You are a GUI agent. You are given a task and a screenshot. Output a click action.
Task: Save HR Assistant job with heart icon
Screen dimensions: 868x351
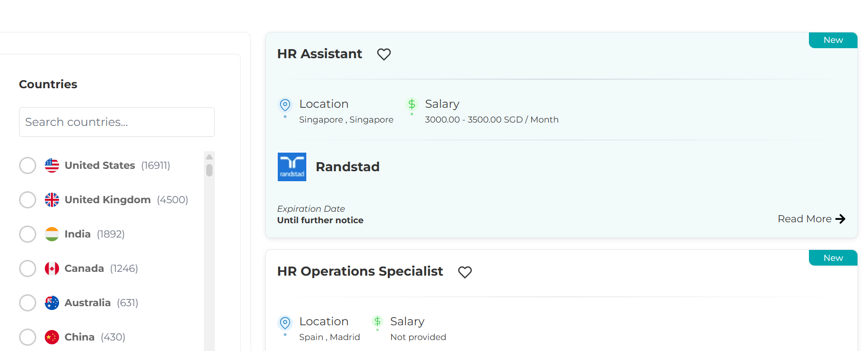point(384,54)
